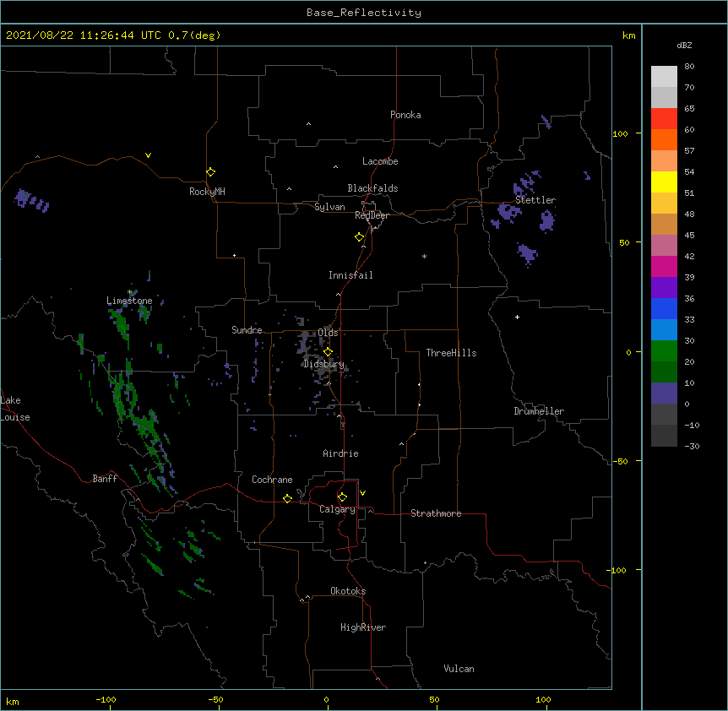Image resolution: width=728 pixels, height=711 pixels.
Task: Click the ThreeHills label
Action: coord(451,353)
